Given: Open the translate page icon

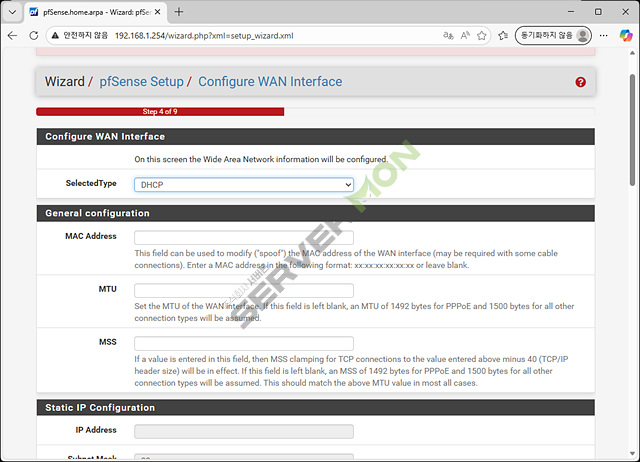Looking at the screenshot, I should 448,36.
